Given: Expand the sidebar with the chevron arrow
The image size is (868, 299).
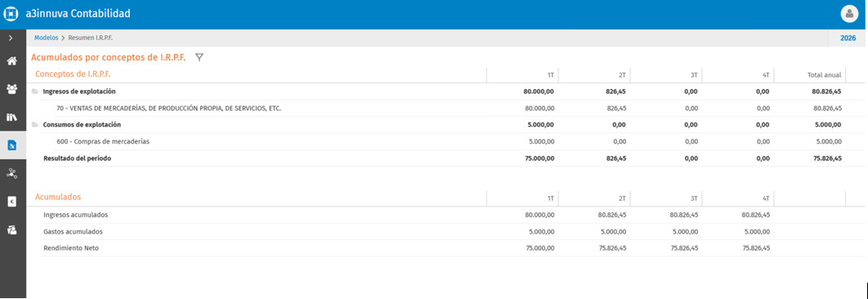Looking at the screenshot, I should [11, 38].
